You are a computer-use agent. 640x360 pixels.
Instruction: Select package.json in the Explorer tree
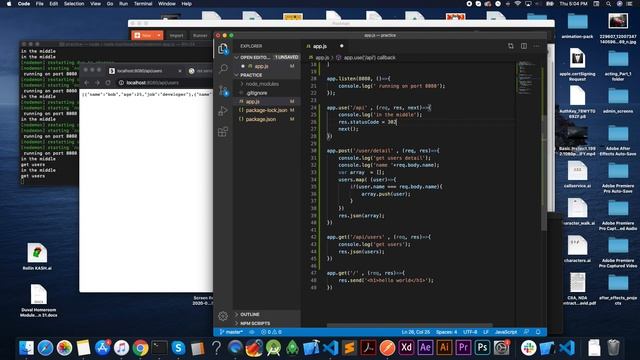tap(267, 119)
